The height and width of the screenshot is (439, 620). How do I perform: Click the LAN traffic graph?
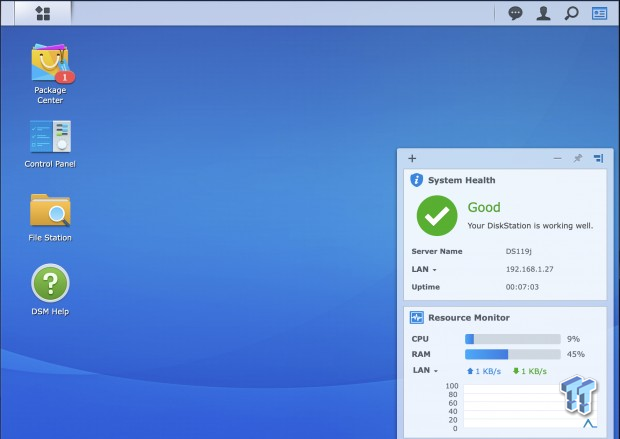[530, 406]
